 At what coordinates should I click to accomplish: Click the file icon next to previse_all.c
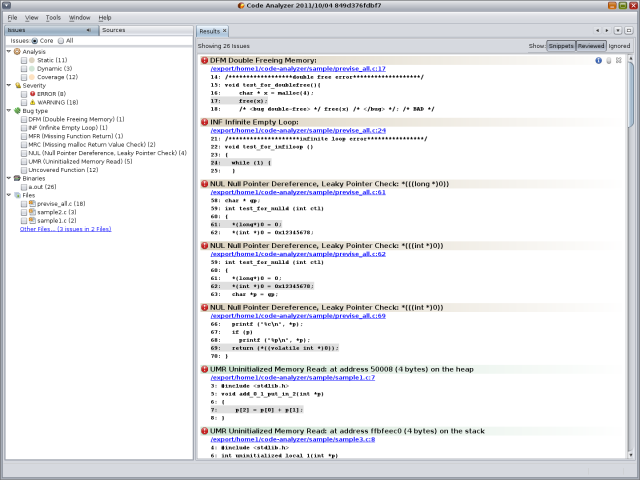pos(32,203)
